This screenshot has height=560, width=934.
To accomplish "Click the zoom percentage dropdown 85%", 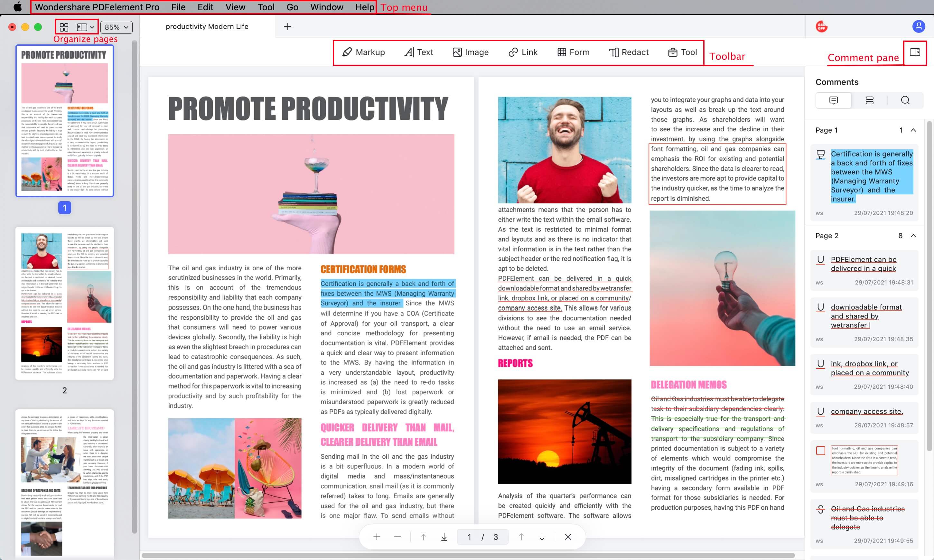I will pyautogui.click(x=116, y=27).
